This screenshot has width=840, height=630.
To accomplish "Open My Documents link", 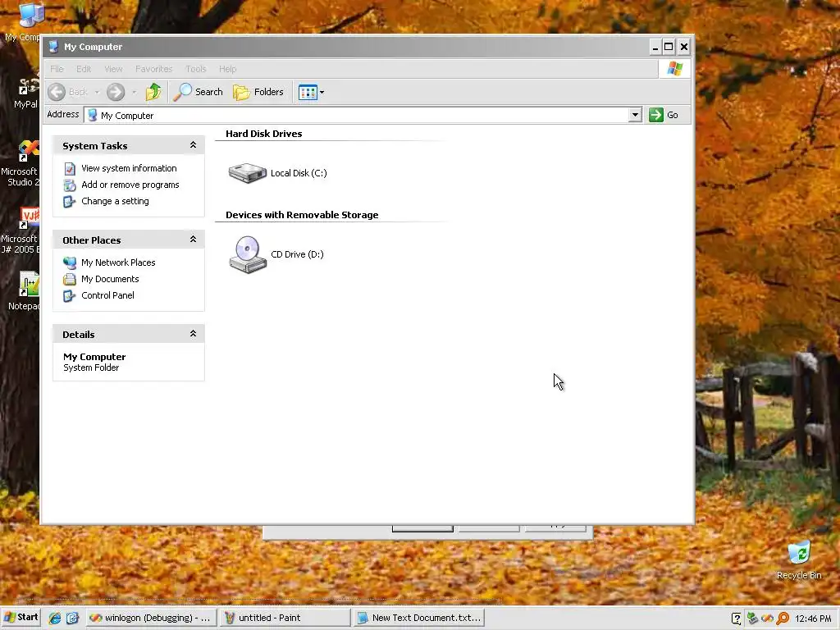I will (x=110, y=279).
